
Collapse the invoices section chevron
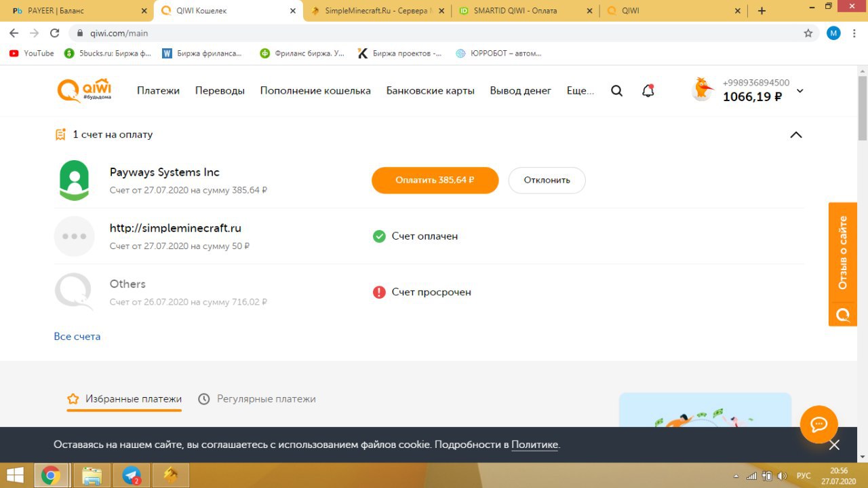(x=796, y=134)
